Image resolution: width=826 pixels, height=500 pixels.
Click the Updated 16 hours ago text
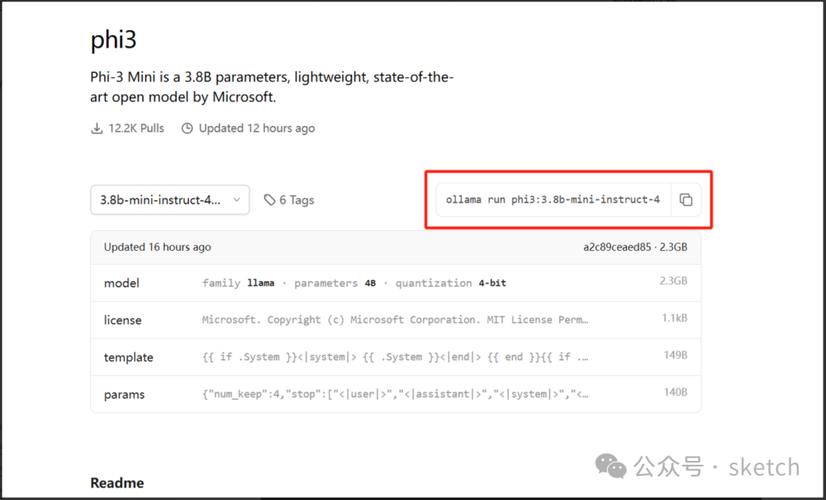(158, 247)
